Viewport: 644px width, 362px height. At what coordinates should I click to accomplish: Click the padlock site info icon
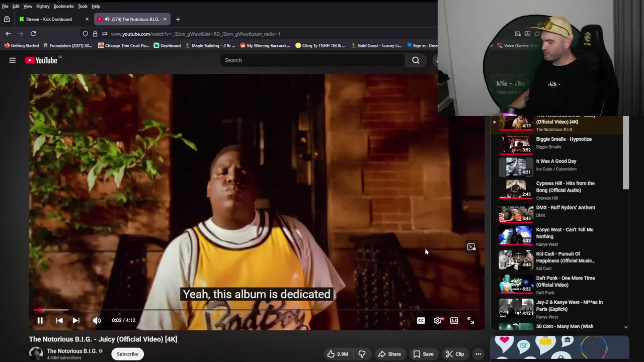[95, 34]
